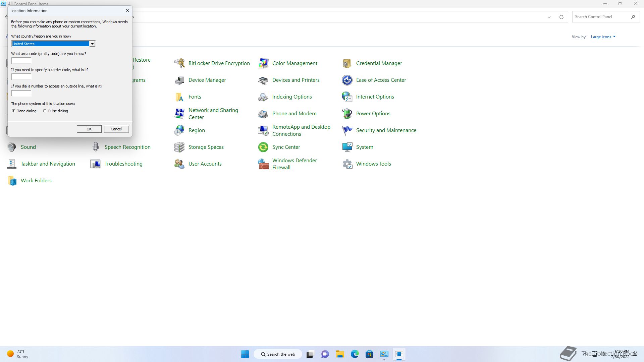The image size is (644, 362).
Task: Click Security and Maintenance flag icon
Action: pyautogui.click(x=347, y=130)
